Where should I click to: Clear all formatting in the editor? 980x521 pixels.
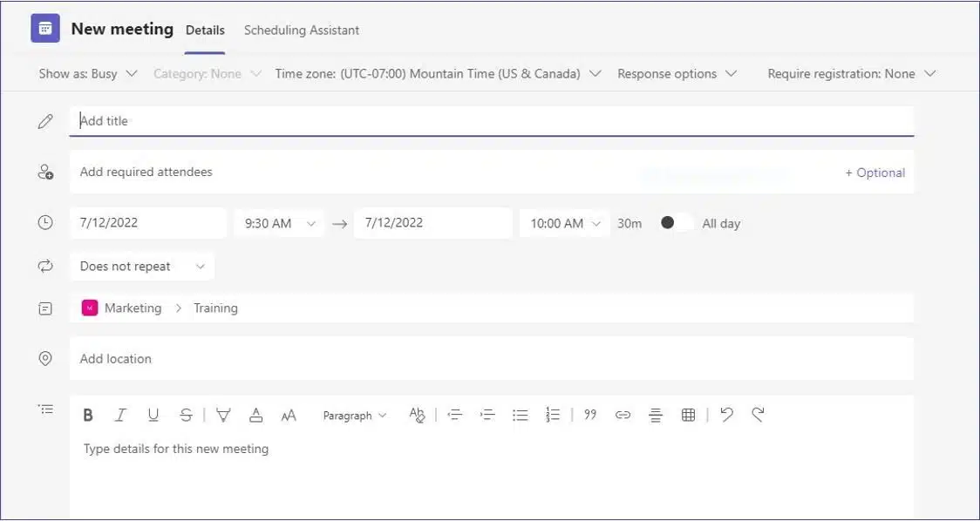click(417, 415)
